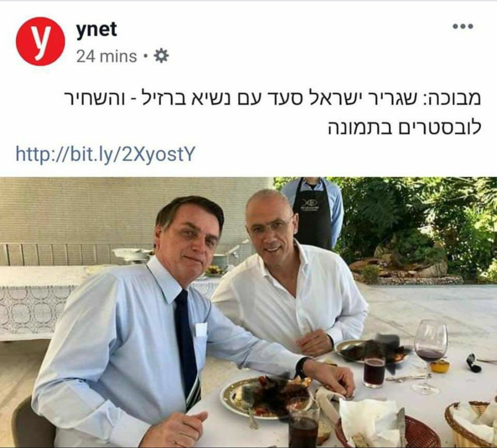Open the 24 mins timestamp permalink

pos(106,57)
